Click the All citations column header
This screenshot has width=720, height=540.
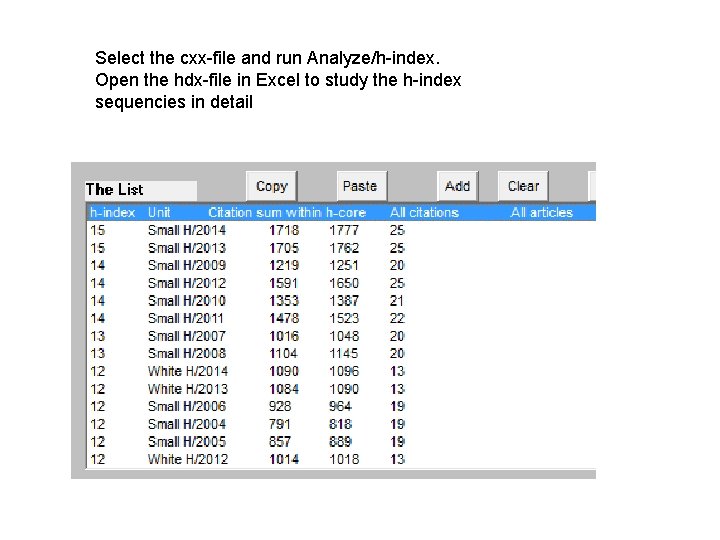(x=424, y=213)
